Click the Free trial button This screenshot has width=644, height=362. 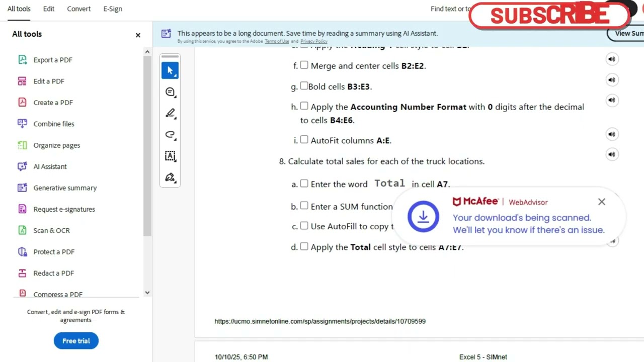76,341
